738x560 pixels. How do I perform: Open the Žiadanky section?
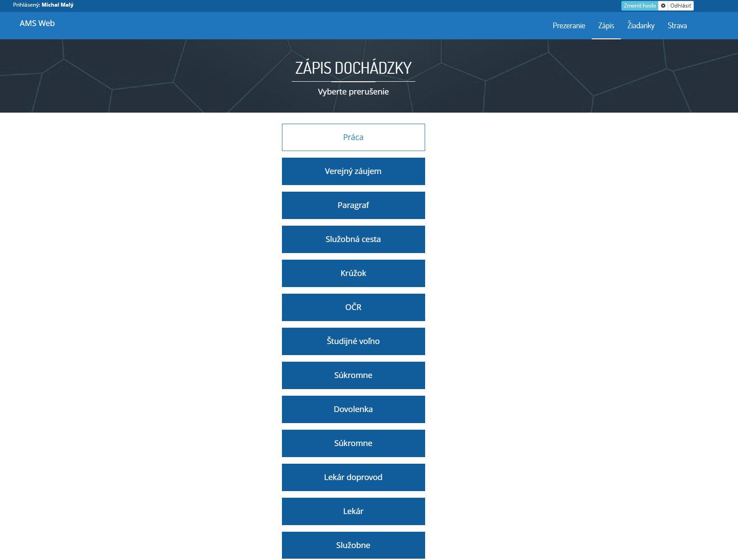tap(640, 26)
